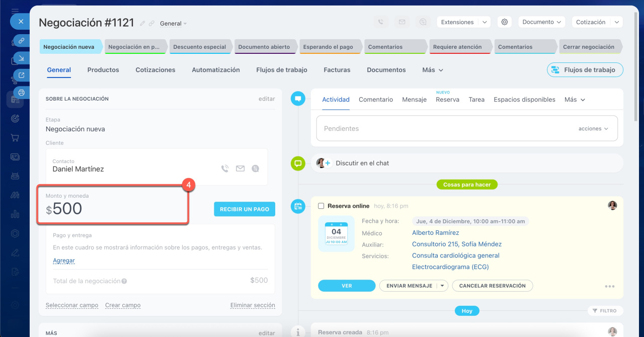Image resolution: width=644 pixels, height=337 pixels.
Task: Open the Comentario tab in timeline
Action: (x=375, y=100)
